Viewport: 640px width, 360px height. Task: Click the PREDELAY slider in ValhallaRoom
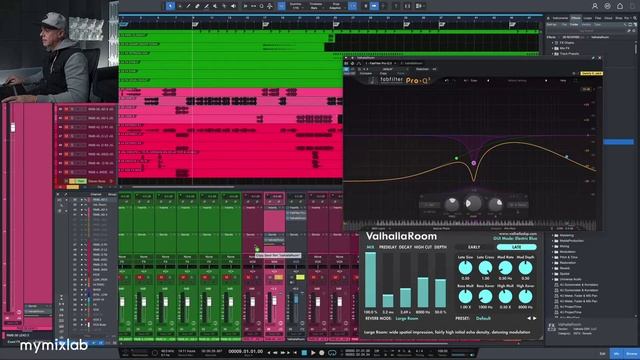(388, 280)
